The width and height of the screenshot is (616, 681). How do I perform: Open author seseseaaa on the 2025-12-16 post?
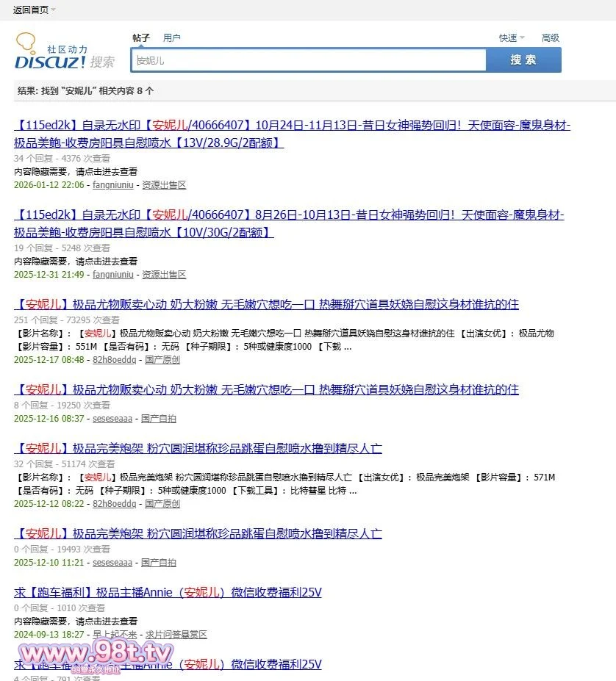point(112,419)
